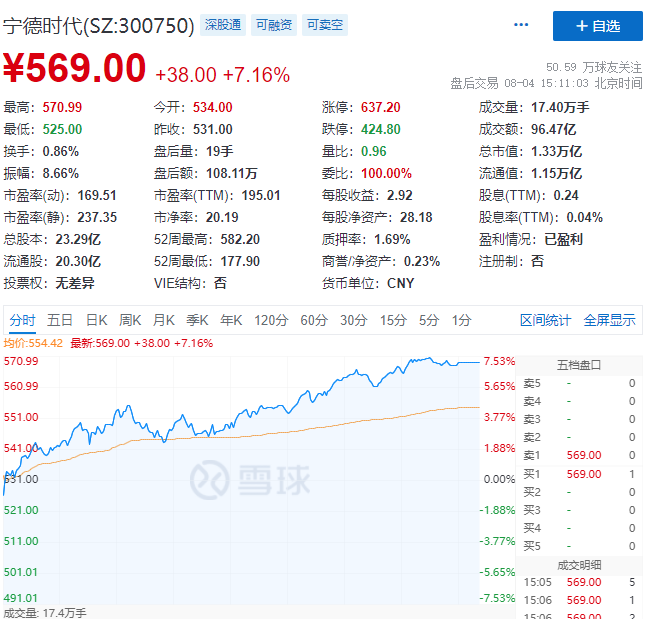Switch to the 分时 chart tab
The width and height of the screenshot is (656, 619).
[22, 320]
